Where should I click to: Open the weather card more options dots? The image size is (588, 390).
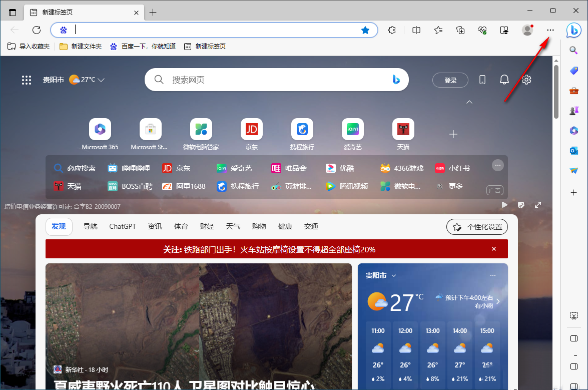[x=493, y=275]
